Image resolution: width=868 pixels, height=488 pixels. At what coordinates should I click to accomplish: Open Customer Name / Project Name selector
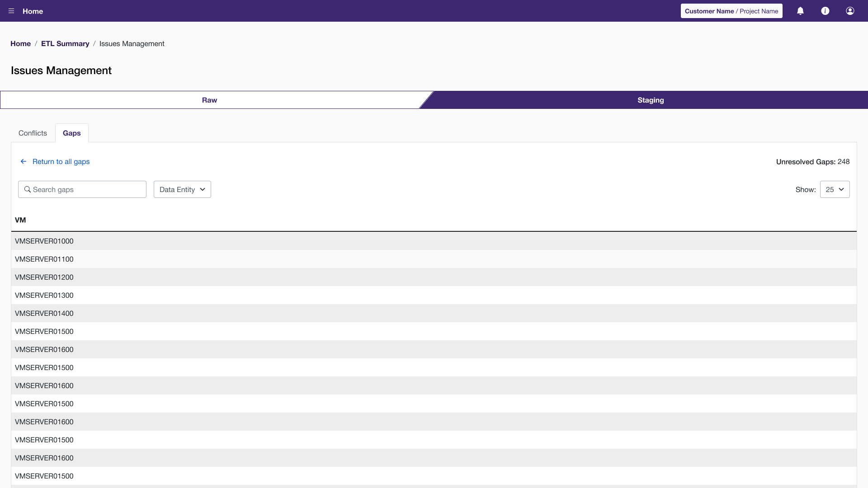731,11
